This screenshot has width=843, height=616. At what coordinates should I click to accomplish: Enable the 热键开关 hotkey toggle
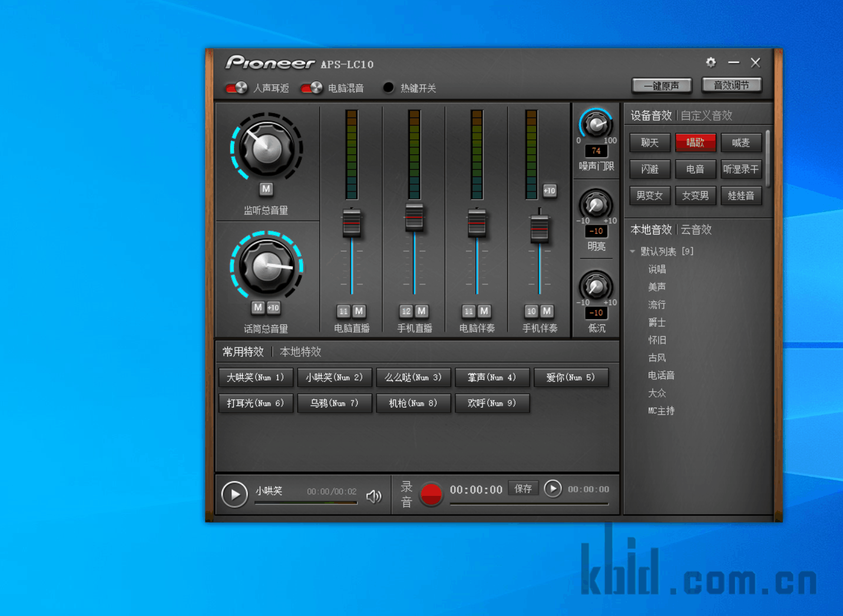pos(388,88)
